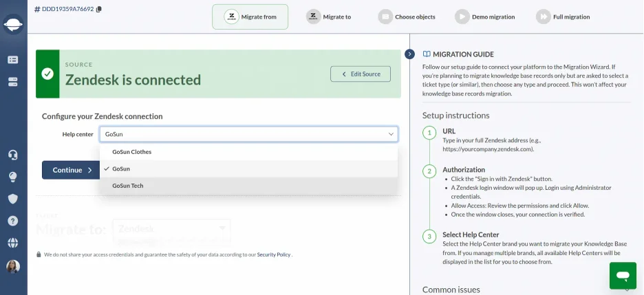Go to Choose objects step
This screenshot has width=644, height=295.
pyautogui.click(x=407, y=17)
